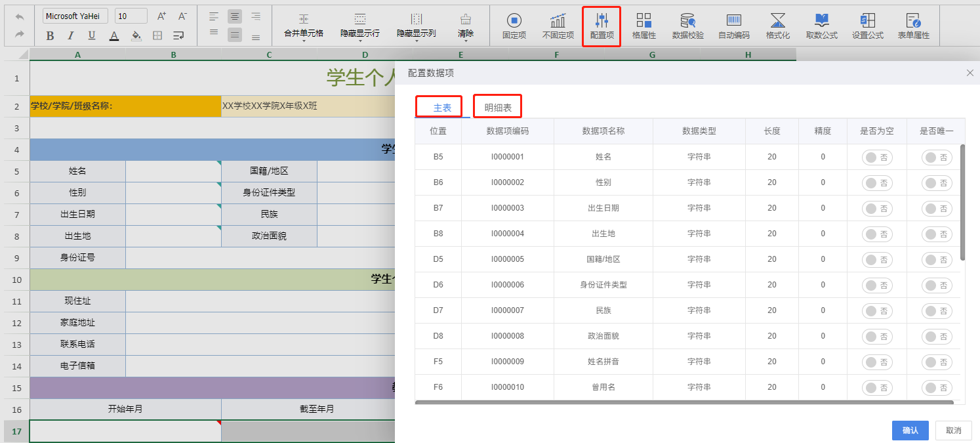Toggle underline formatting
The image size is (980, 443).
click(92, 35)
